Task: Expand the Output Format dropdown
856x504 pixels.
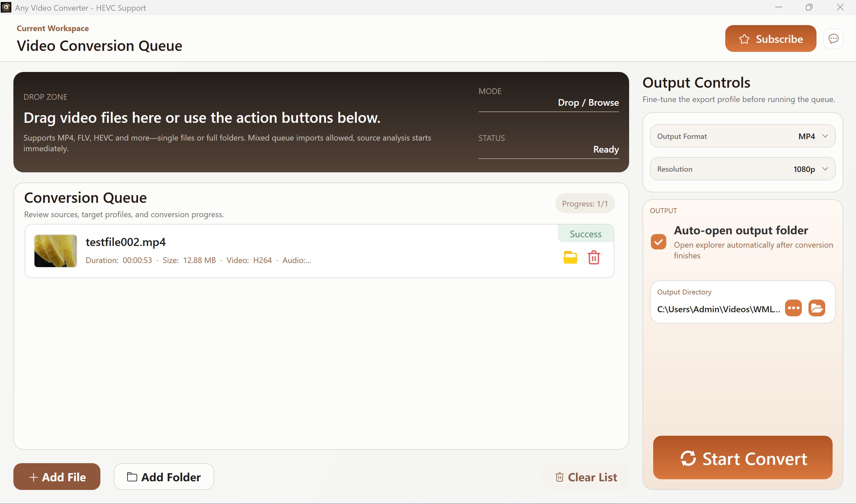Action: tap(743, 136)
